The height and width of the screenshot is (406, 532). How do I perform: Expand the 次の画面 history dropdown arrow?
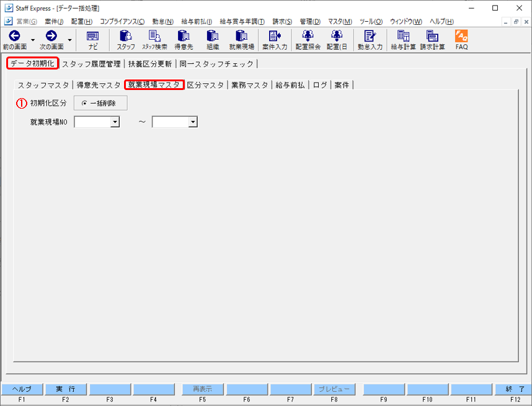coord(69,40)
